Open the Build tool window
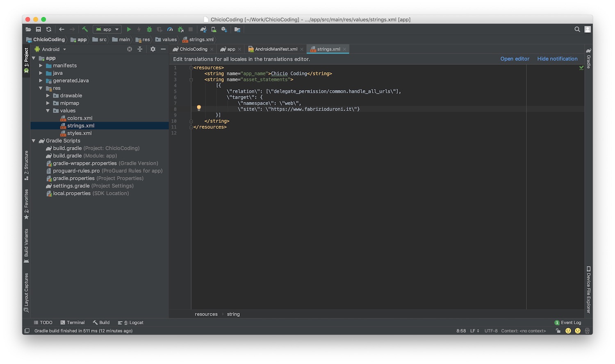This screenshot has width=615, height=364. [x=101, y=323]
